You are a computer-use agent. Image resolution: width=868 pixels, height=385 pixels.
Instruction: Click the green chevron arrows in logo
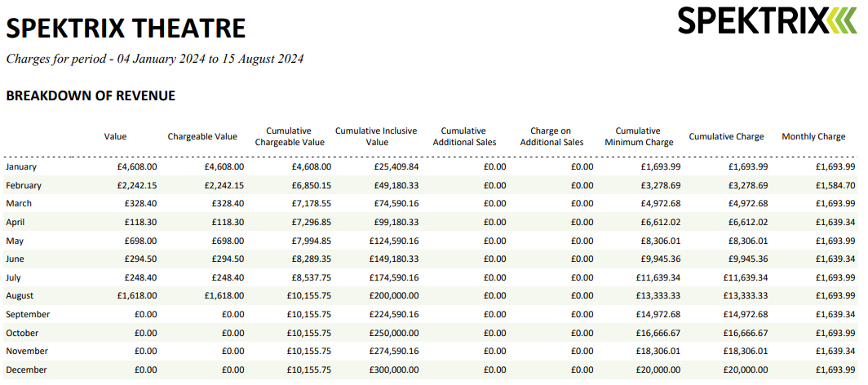[842, 20]
